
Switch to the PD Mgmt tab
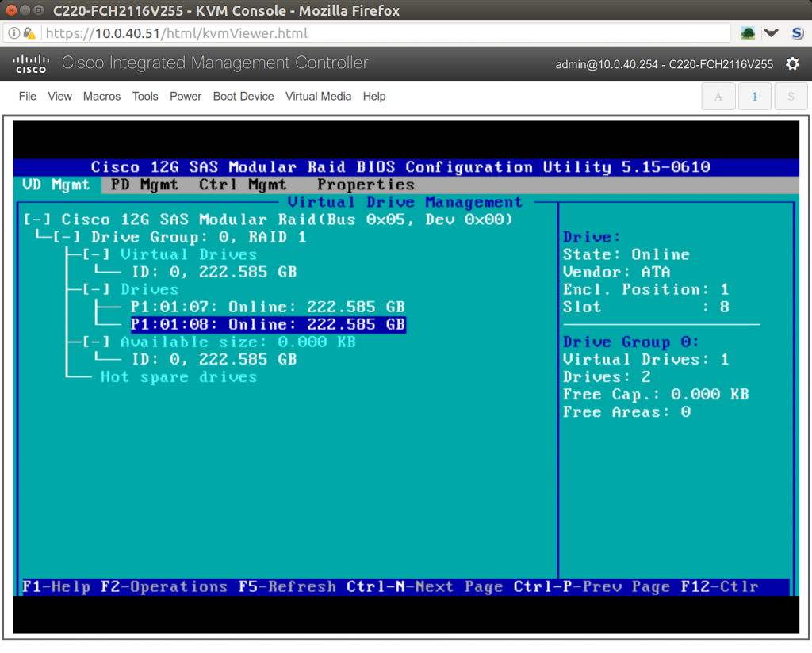pyautogui.click(x=144, y=185)
